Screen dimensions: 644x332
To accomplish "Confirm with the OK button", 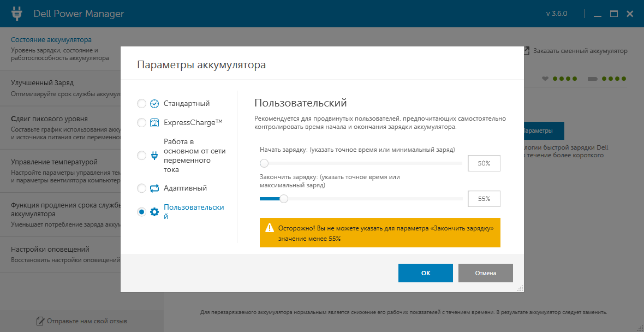I will tap(426, 273).
